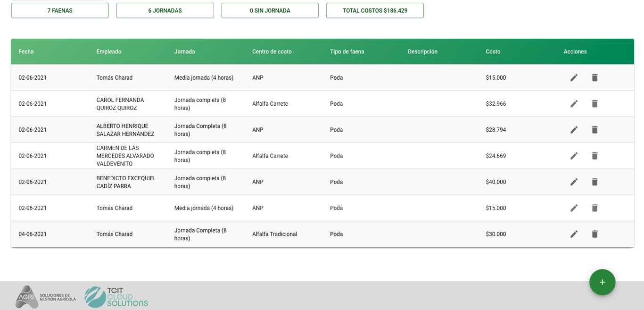
Task: Open the TCIT Cloud Solutions logo link
Action: [116, 297]
